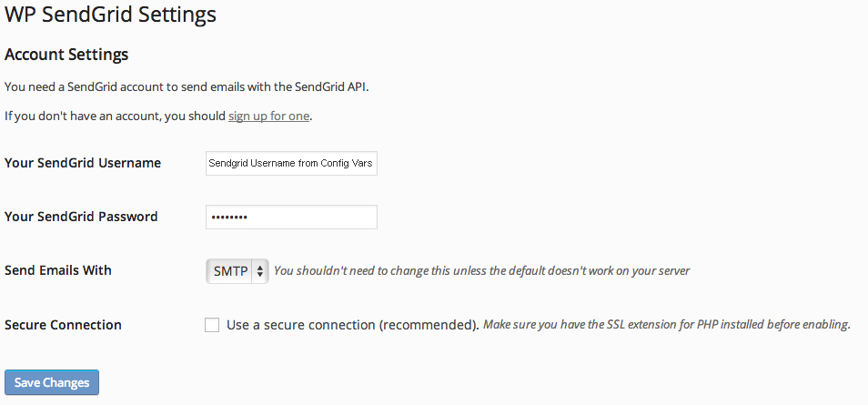
Task: Click the "Your SendGrid Username" label
Action: click(83, 163)
